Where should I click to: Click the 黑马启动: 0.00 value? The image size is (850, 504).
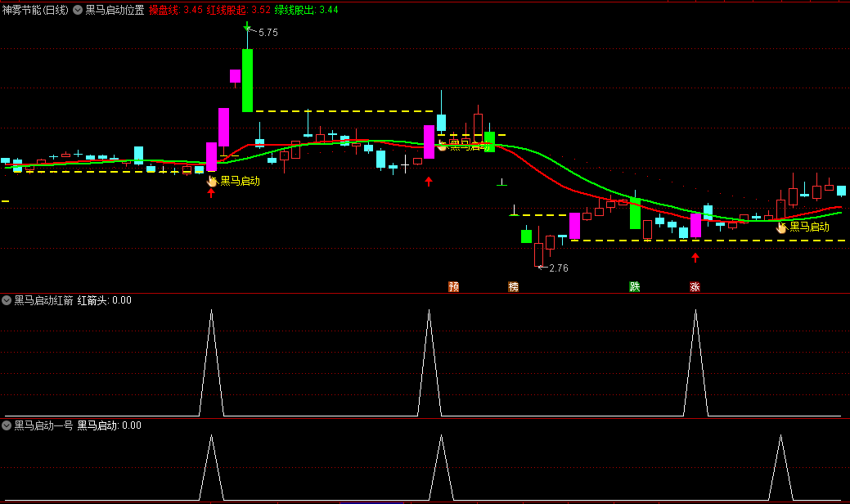(109, 425)
